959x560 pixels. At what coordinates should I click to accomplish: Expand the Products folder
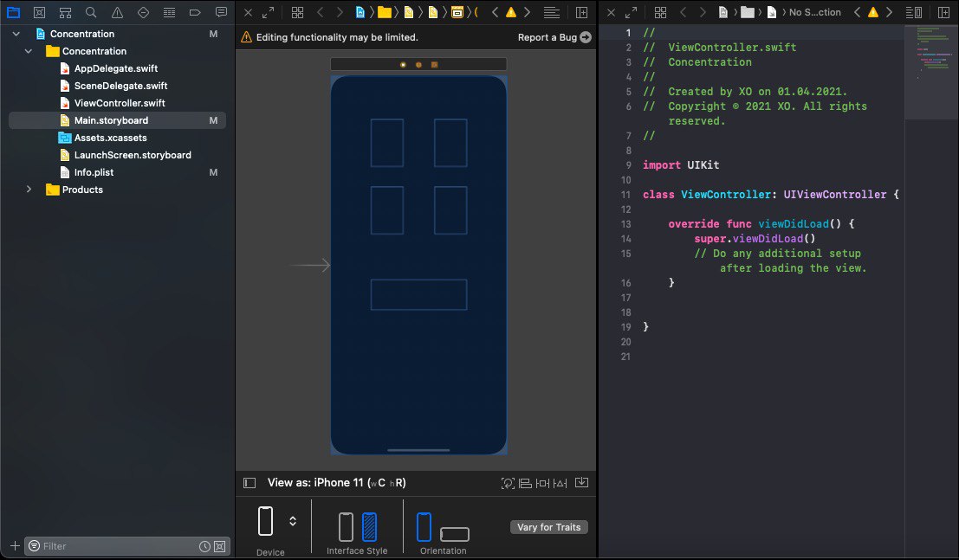click(29, 190)
